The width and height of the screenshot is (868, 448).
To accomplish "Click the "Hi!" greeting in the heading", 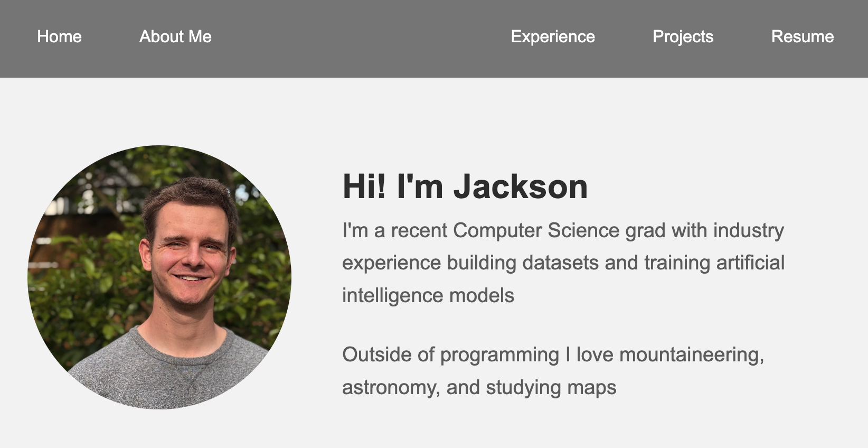I will click(364, 186).
